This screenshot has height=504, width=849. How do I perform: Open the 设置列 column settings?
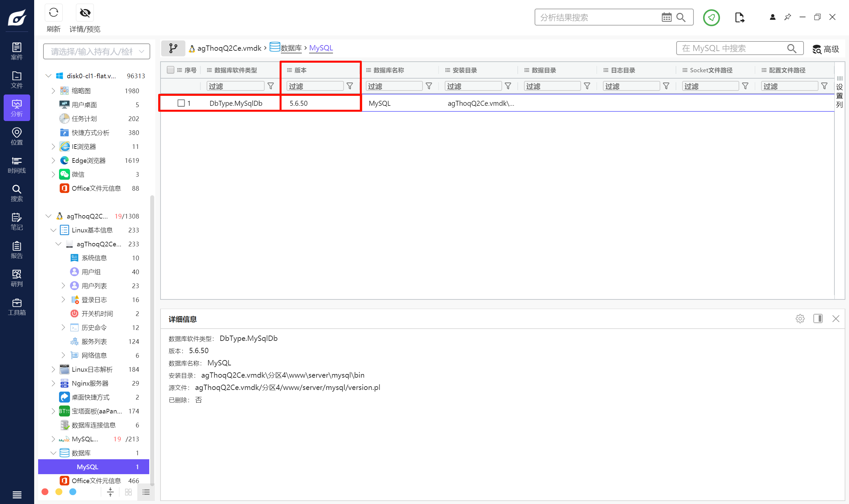pyautogui.click(x=839, y=92)
